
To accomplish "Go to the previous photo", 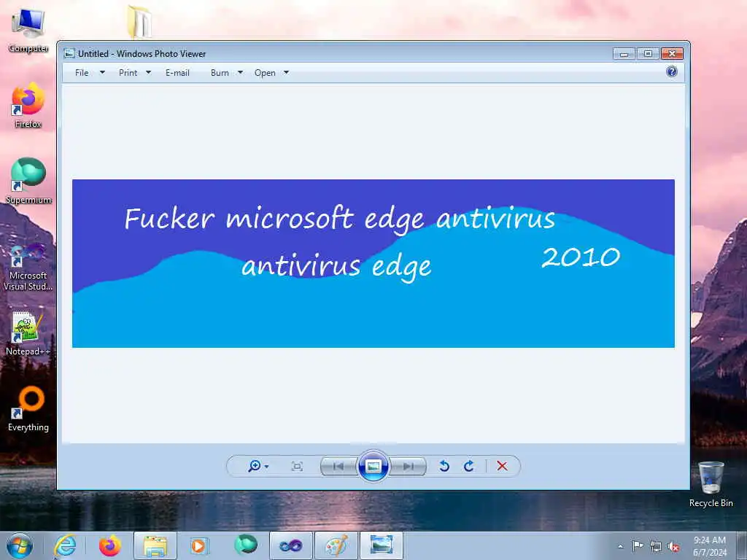I will coord(338,466).
